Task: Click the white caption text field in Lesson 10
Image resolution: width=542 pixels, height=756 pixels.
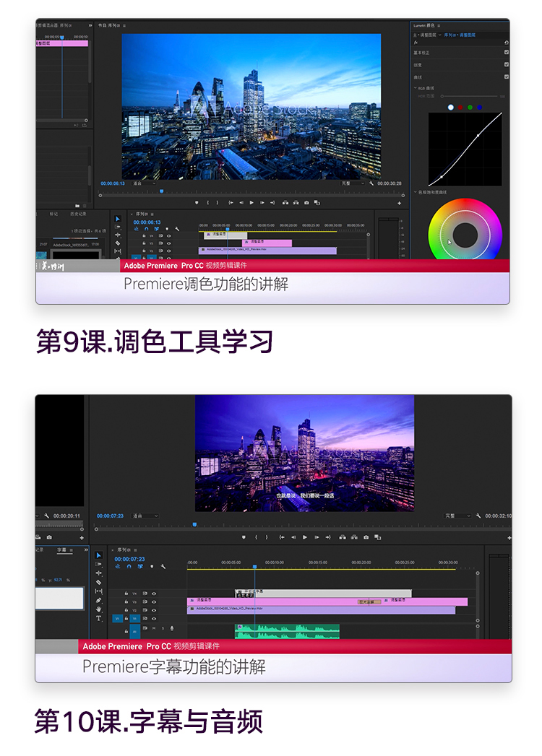Action: pos(59,598)
